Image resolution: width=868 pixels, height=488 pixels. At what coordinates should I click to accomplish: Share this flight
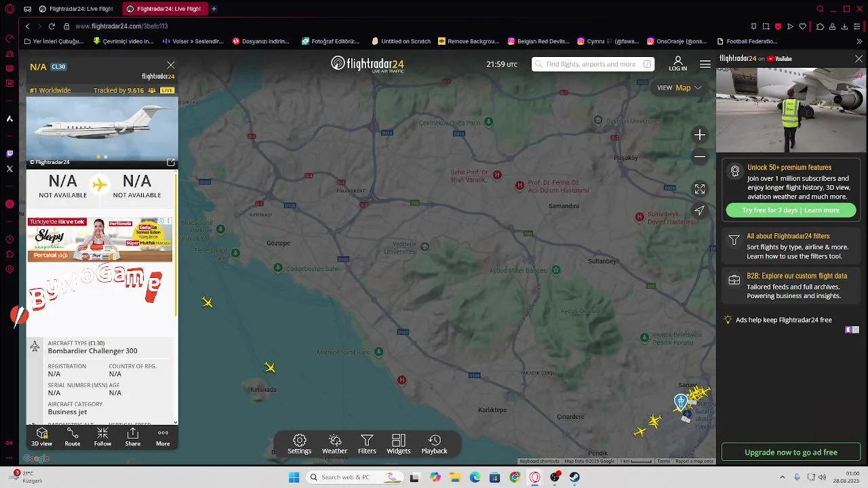pos(133,437)
